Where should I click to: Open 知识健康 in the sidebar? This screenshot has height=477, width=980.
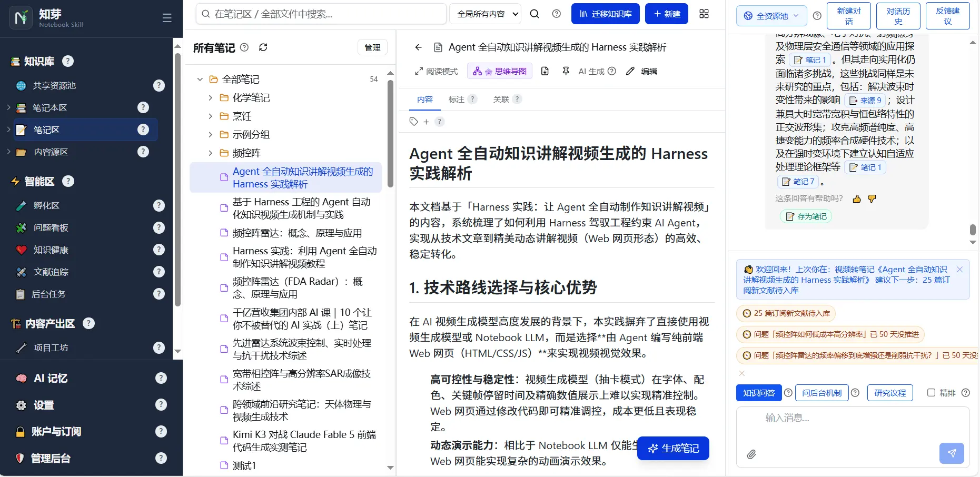(x=51, y=250)
